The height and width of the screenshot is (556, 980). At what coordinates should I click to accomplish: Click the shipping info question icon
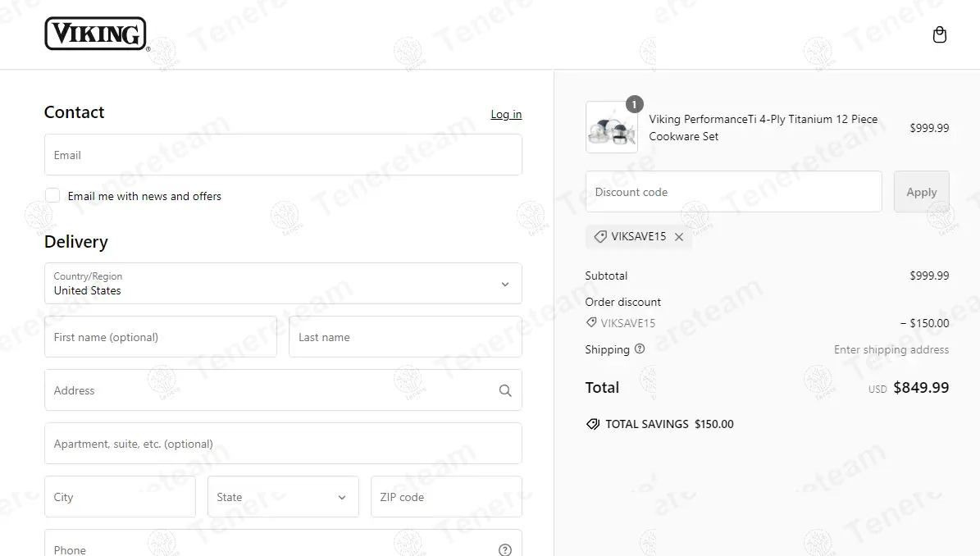point(640,349)
